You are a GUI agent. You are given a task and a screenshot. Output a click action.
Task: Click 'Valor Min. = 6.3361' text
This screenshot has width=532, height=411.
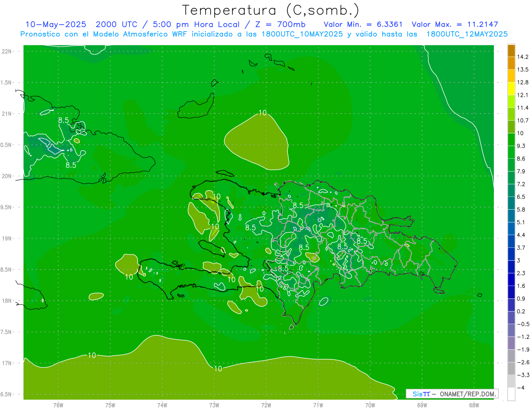point(363,24)
